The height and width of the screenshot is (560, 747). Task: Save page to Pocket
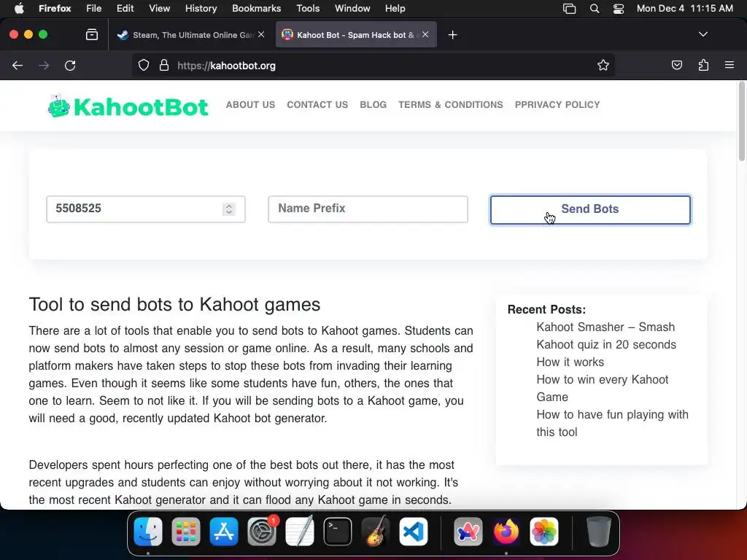pyautogui.click(x=676, y=65)
